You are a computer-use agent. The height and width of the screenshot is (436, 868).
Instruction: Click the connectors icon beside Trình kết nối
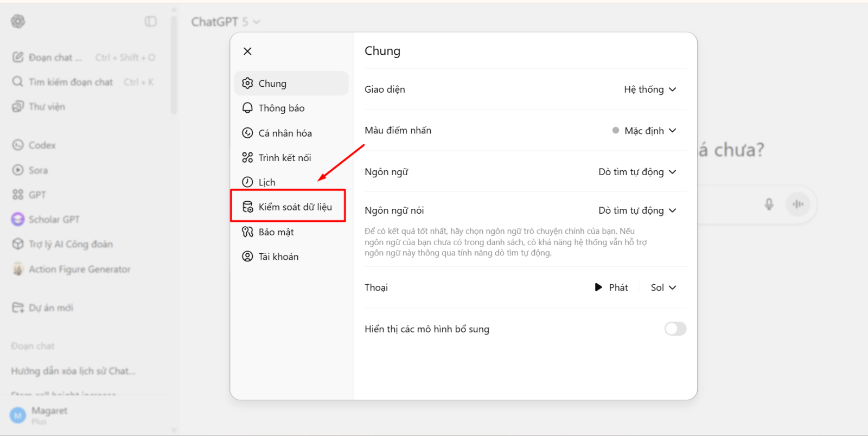pyautogui.click(x=247, y=158)
